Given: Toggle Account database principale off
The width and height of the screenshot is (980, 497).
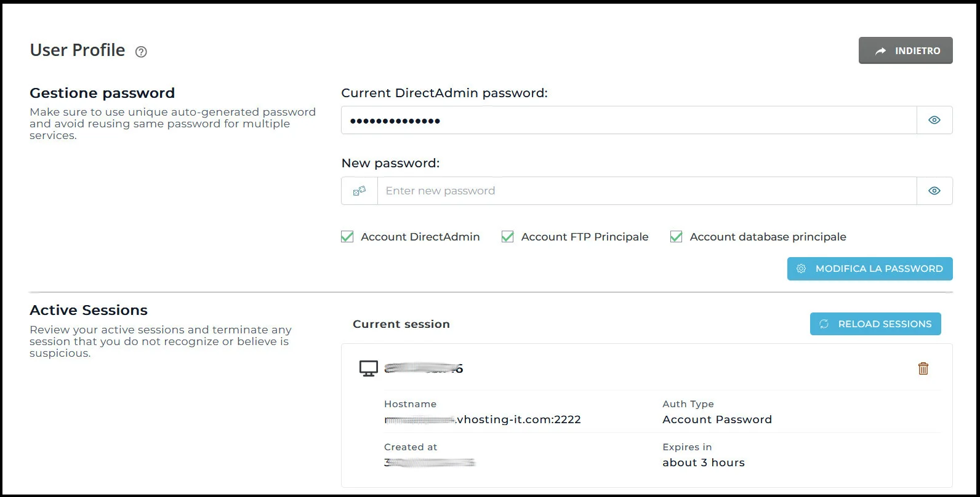Looking at the screenshot, I should (676, 236).
